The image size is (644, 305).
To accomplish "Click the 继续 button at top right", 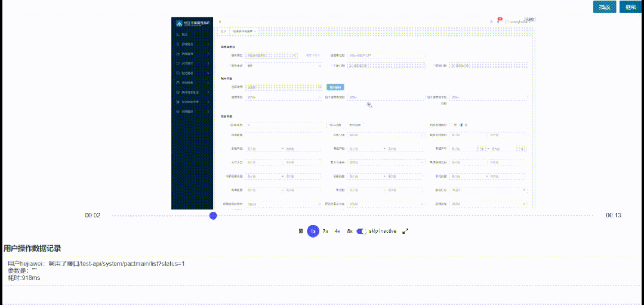I will tap(630, 7).
